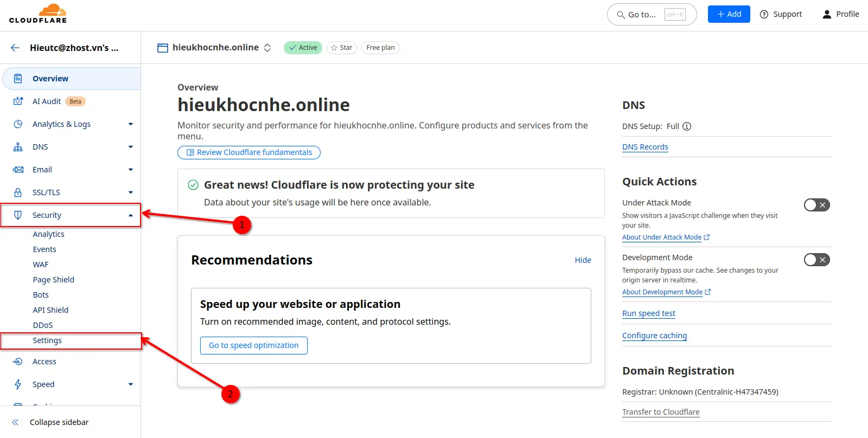Screen dimensions: 868x438
Task: Turn on Development Mode switch
Action: pyautogui.click(x=816, y=260)
